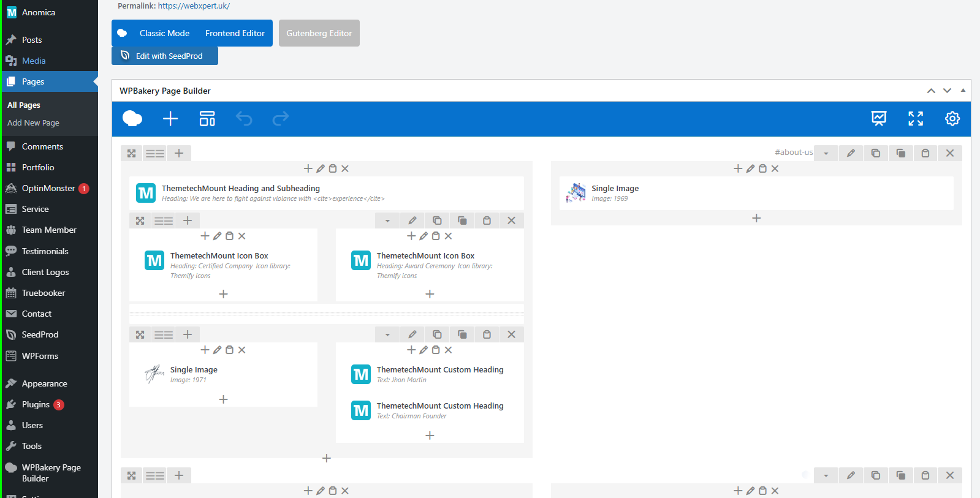Open Plugins in the admin sidebar
The height and width of the screenshot is (498, 980).
36,404
